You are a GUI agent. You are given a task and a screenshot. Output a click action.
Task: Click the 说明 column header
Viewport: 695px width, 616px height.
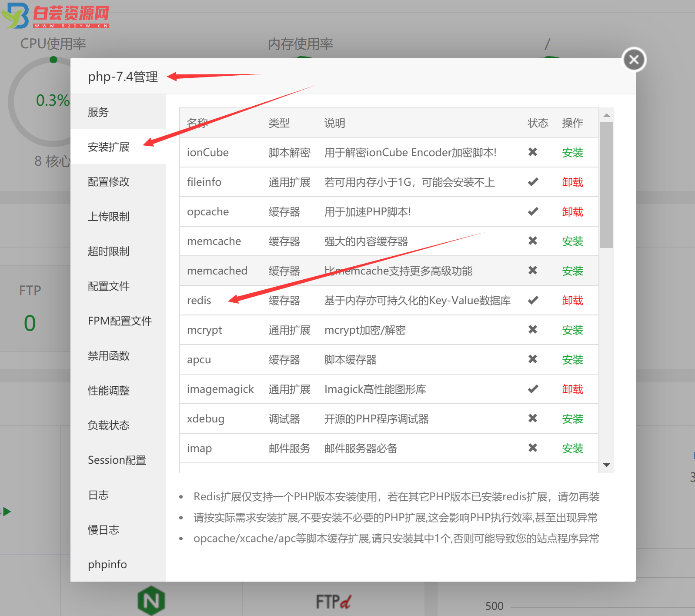[335, 123]
